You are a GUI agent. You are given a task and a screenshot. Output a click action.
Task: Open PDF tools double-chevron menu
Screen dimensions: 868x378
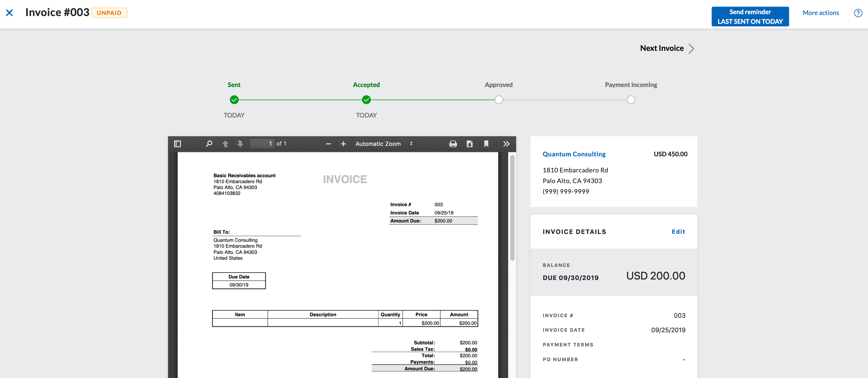506,144
